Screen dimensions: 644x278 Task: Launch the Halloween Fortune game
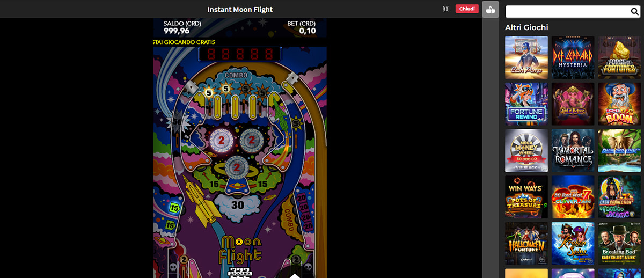pos(526,244)
